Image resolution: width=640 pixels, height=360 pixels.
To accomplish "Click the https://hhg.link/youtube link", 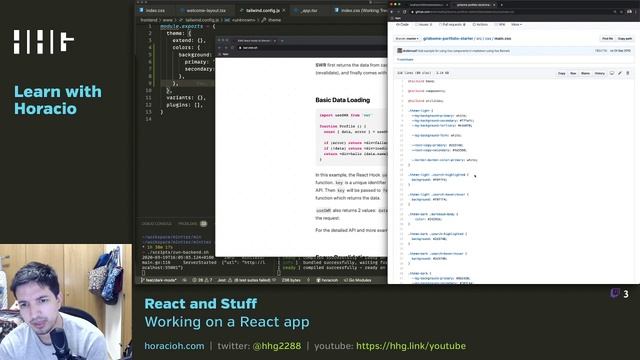I will click(x=411, y=346).
